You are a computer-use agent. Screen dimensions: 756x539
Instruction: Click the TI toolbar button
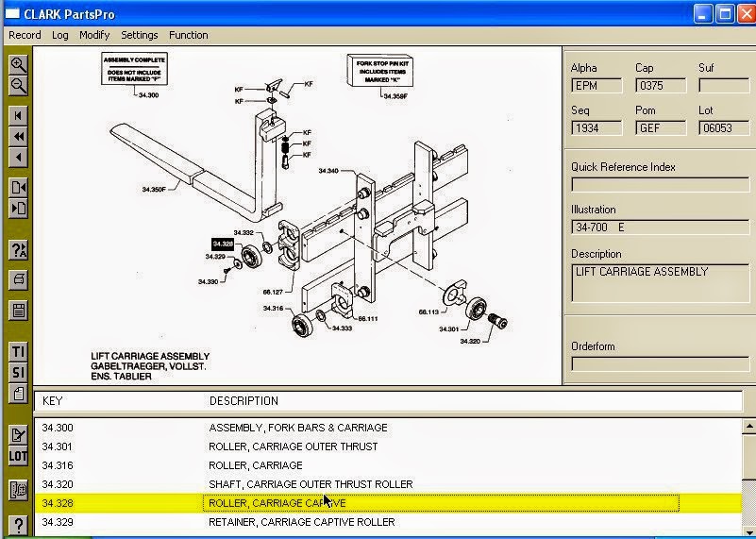coord(18,351)
